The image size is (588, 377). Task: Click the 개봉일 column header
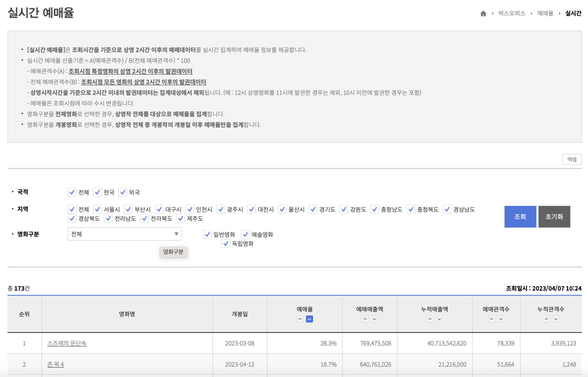[240, 314]
